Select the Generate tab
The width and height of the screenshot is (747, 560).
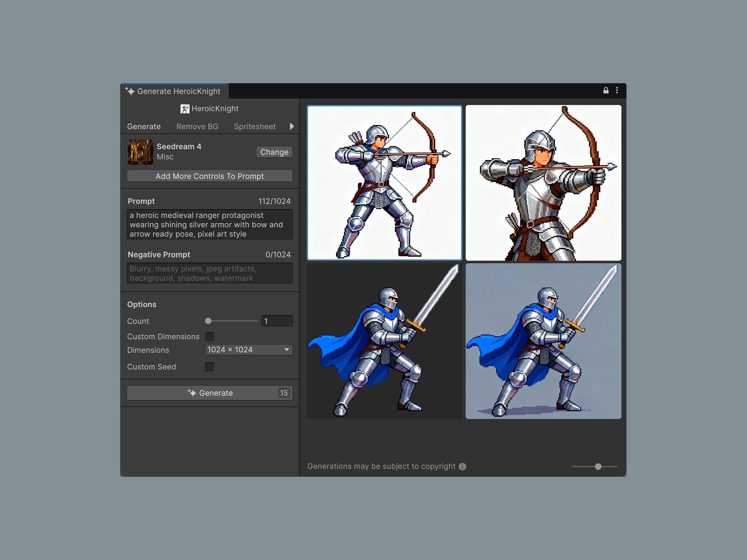[x=144, y=127]
